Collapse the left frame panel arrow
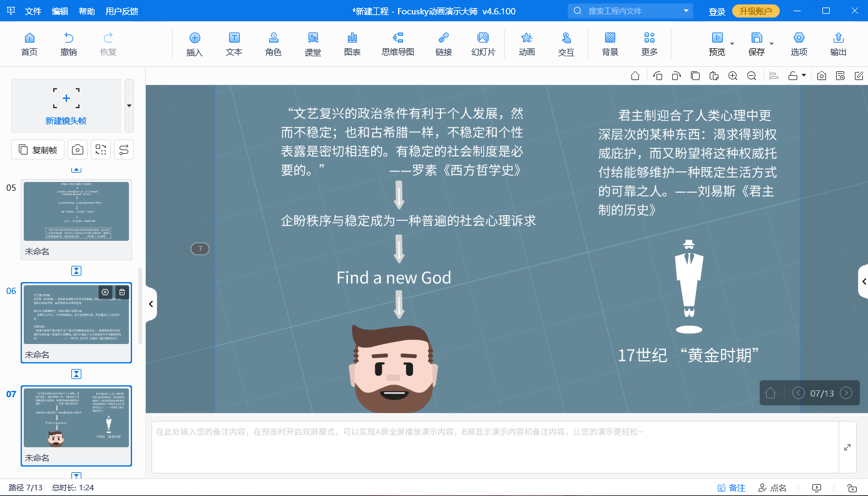Screen dimensions: 868x496 click(151, 304)
